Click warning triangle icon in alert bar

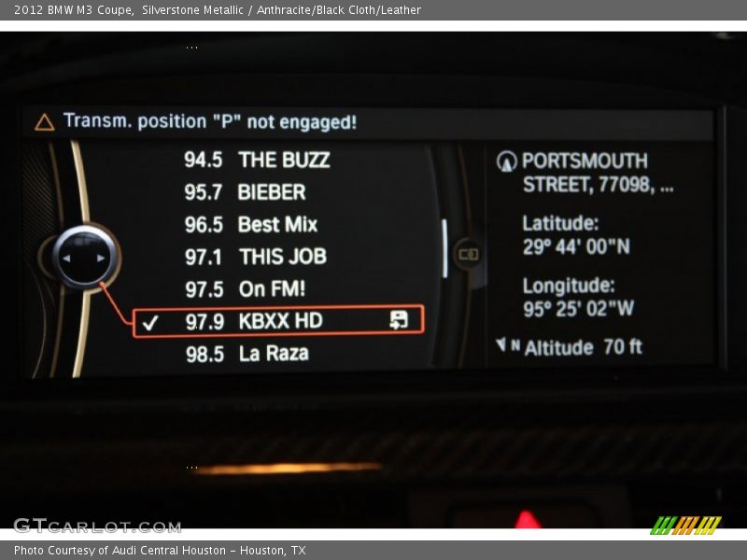(44, 122)
